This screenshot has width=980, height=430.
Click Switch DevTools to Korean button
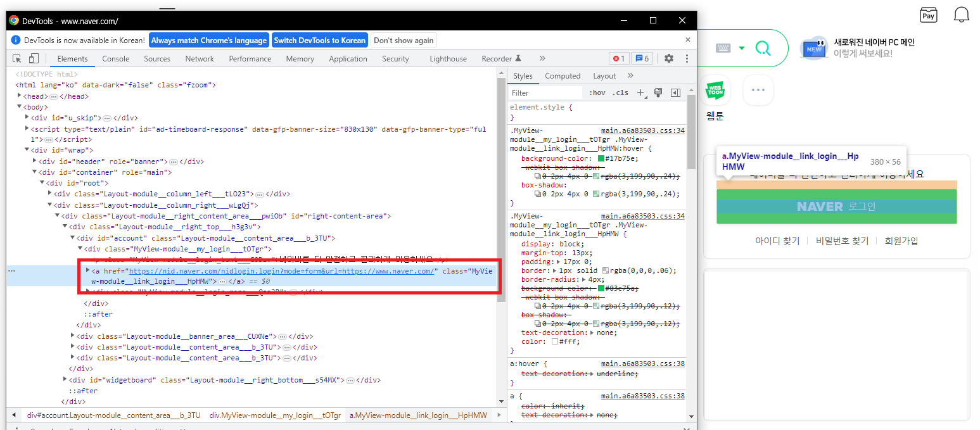(x=320, y=40)
